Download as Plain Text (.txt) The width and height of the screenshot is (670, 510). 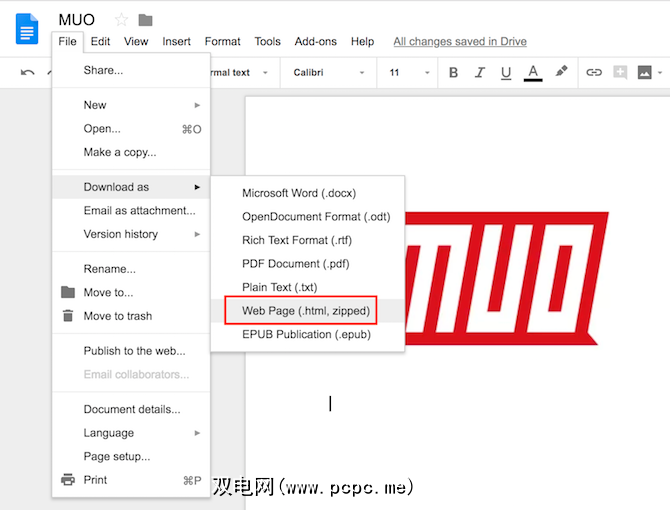[x=308, y=287]
